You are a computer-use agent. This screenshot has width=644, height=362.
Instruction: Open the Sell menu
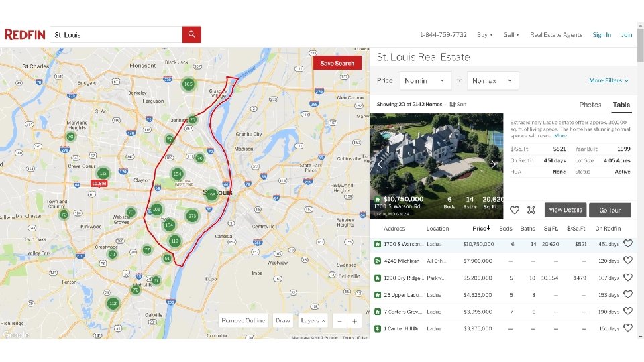coord(511,35)
